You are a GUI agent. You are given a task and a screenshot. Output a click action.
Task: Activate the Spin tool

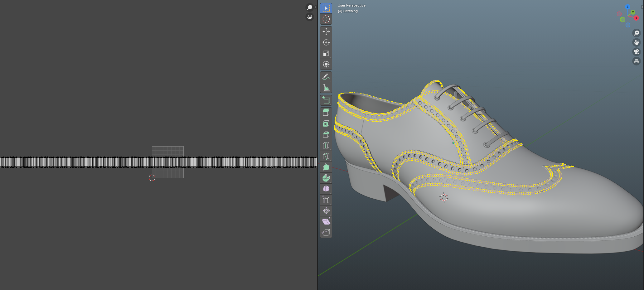click(326, 178)
